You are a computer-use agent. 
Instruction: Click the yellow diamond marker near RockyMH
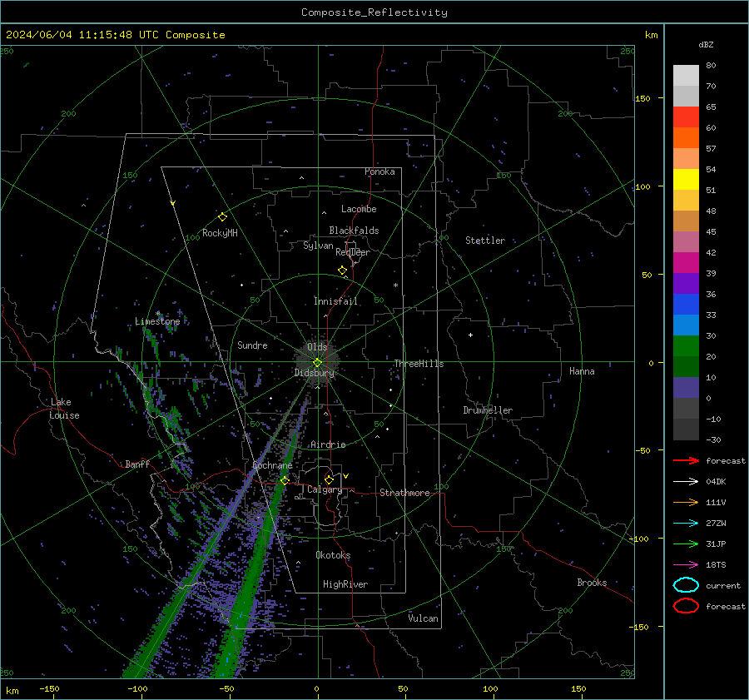[222, 217]
